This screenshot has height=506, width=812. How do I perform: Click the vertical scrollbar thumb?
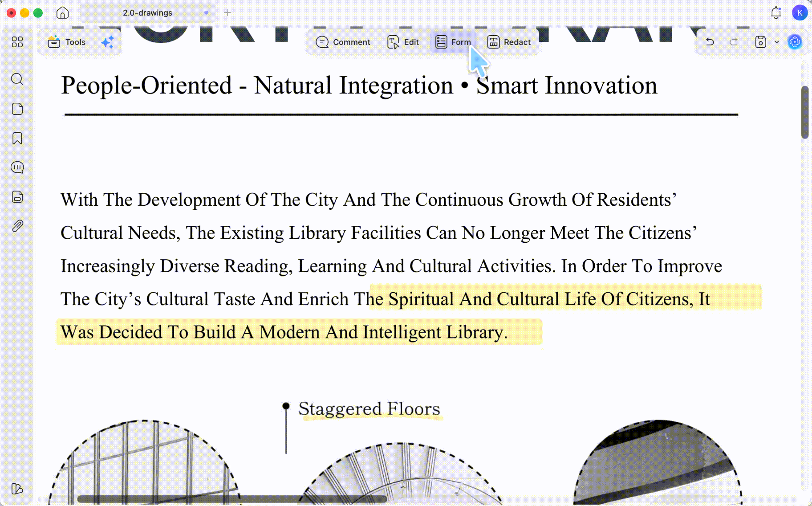click(805, 112)
